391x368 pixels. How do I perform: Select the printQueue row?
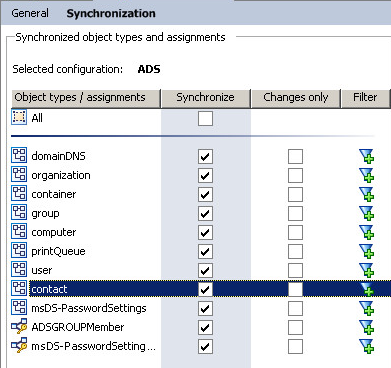click(201, 251)
